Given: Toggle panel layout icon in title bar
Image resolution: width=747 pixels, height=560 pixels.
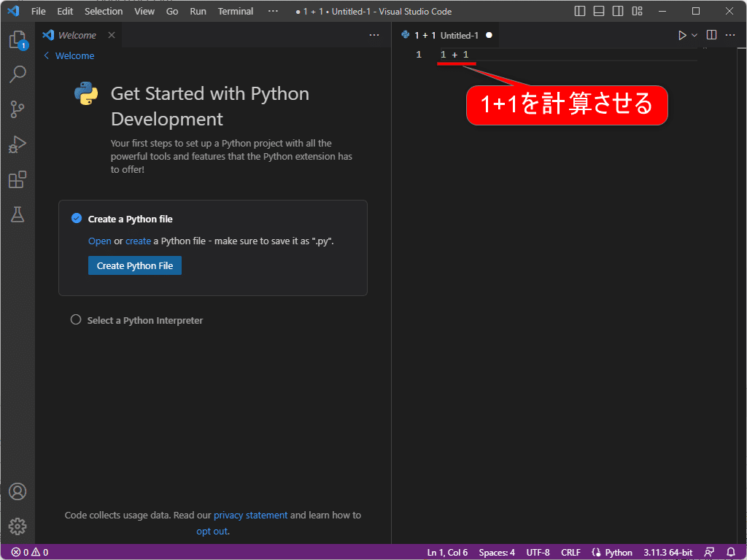Looking at the screenshot, I should (599, 11).
